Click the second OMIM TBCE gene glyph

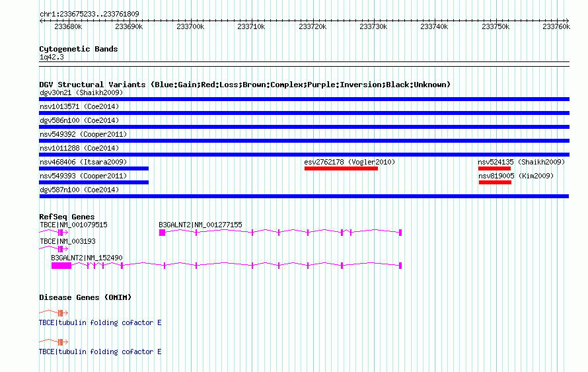pos(54,342)
